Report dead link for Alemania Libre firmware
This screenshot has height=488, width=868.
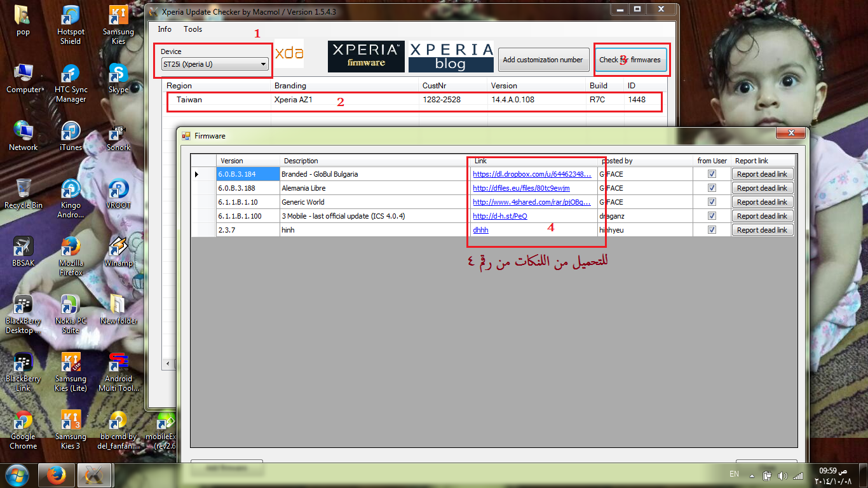click(762, 188)
